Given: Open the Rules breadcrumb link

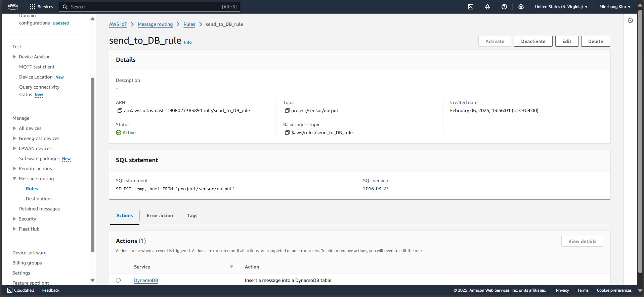Looking at the screenshot, I should 189,24.
